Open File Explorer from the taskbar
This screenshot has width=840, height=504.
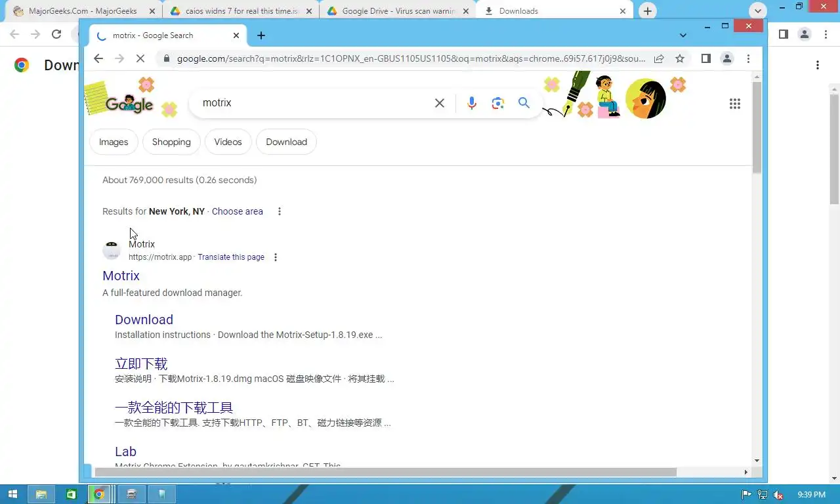pyautogui.click(x=41, y=494)
